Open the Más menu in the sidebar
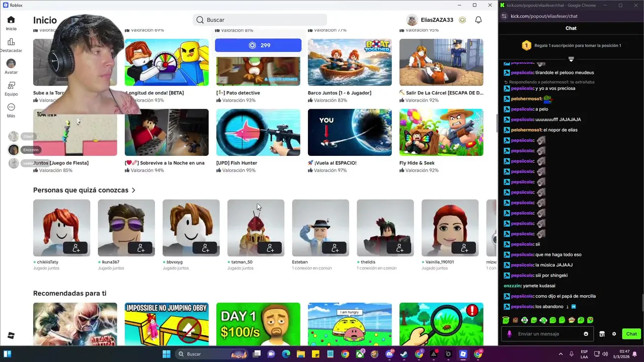The height and width of the screenshot is (362, 644). coord(11,110)
